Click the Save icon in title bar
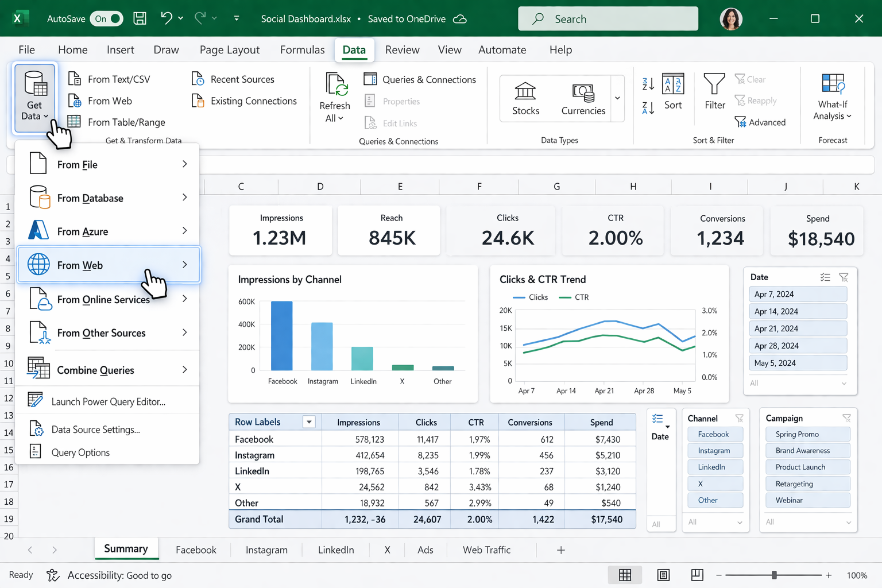882x588 pixels. tap(140, 18)
